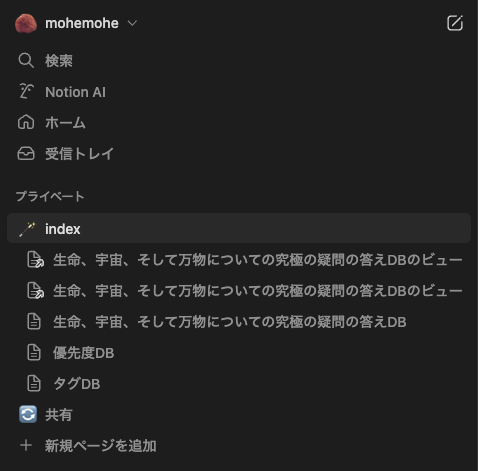Open Notion AI in the sidebar
The width and height of the screenshot is (478, 471).
(75, 92)
